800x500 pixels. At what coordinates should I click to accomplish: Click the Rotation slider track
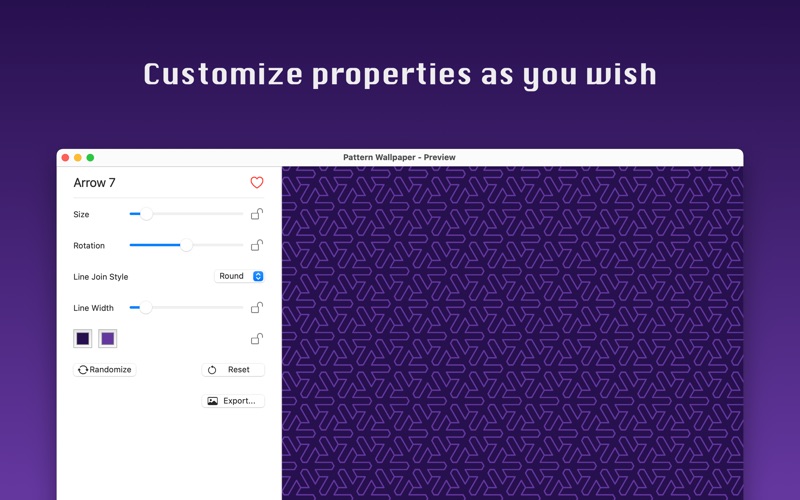pos(186,245)
